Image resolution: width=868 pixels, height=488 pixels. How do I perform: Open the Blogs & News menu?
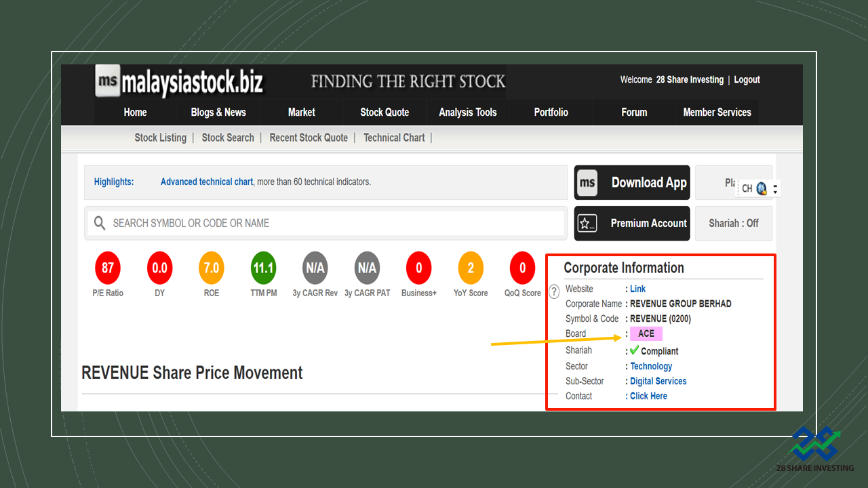218,113
